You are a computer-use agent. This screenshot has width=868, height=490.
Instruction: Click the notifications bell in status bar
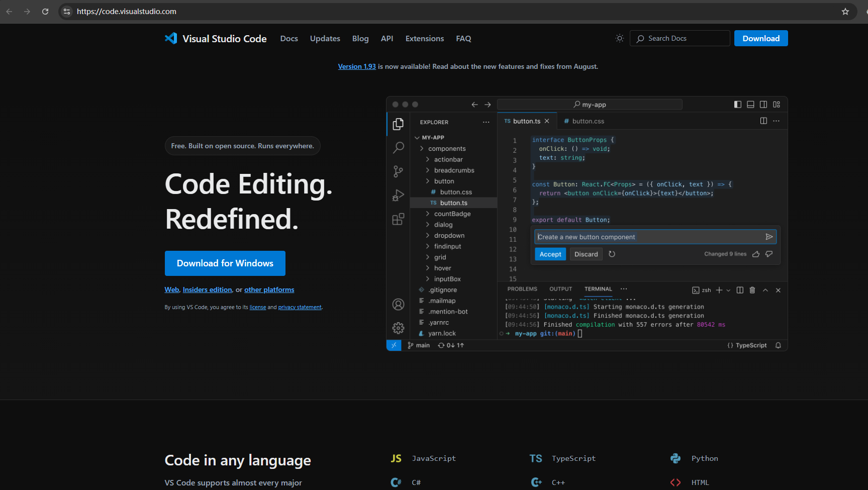(778, 345)
